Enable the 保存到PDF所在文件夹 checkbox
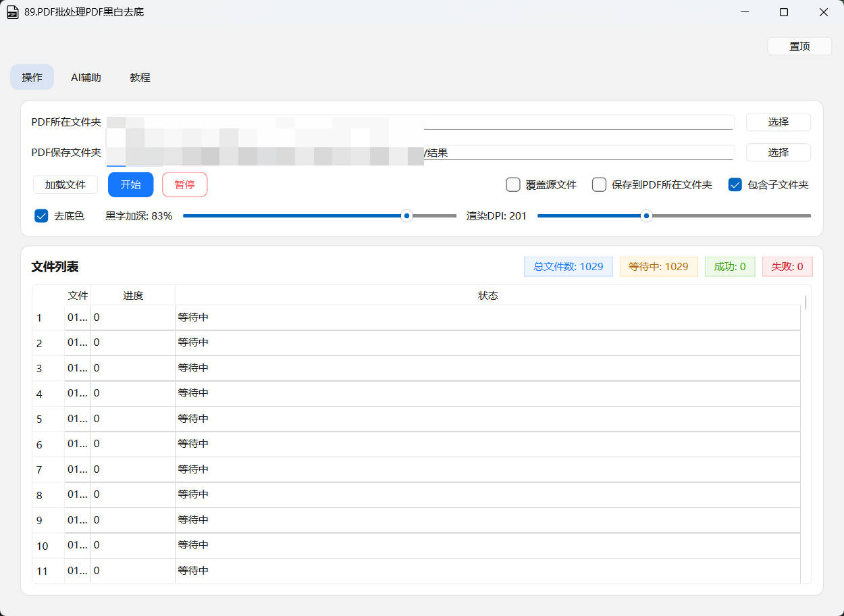This screenshot has height=616, width=844. (599, 184)
